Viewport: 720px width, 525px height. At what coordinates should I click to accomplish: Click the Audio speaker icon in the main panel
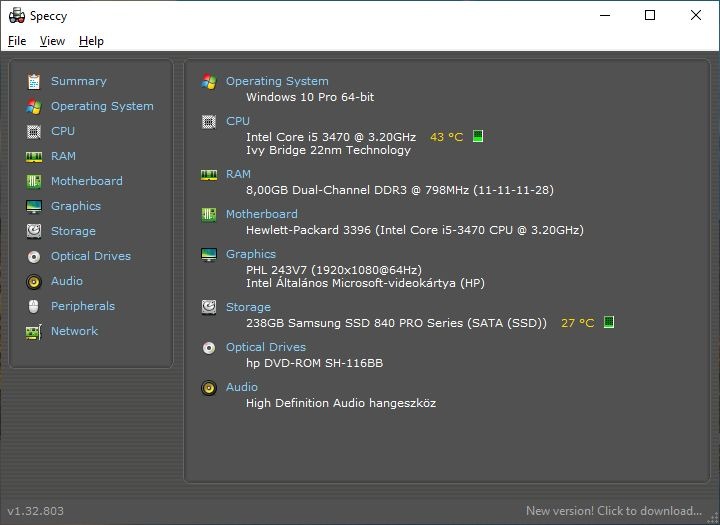pos(209,388)
